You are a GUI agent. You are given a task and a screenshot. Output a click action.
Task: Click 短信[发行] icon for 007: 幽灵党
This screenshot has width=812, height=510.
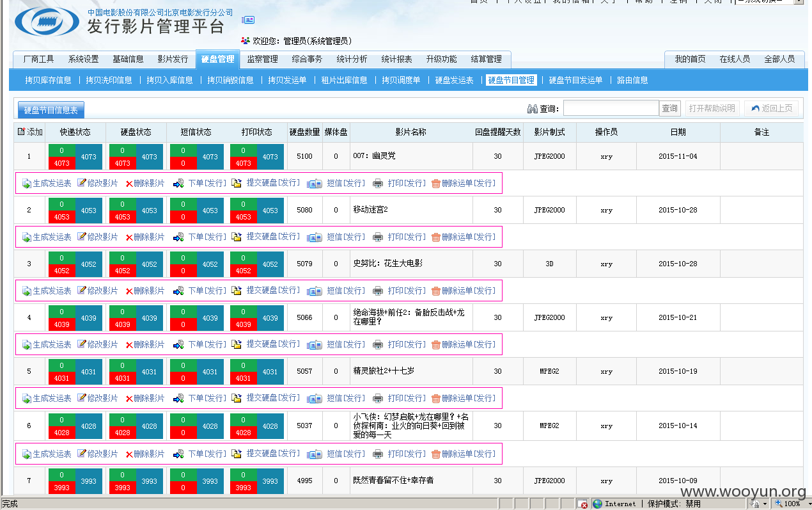point(314,184)
